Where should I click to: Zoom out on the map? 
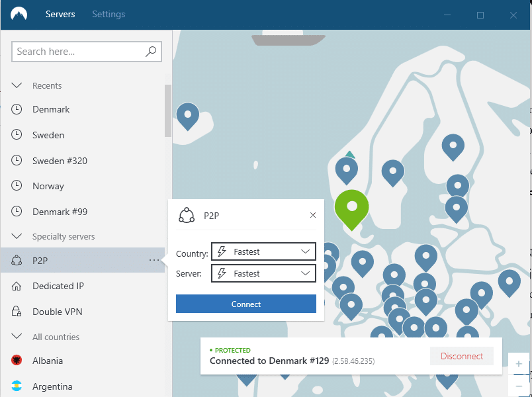[x=519, y=386]
